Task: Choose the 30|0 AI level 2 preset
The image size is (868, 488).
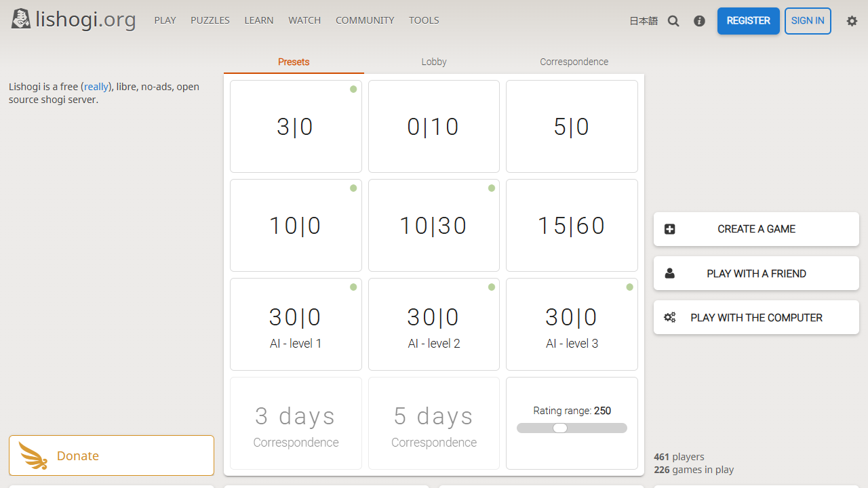Action: click(x=434, y=324)
